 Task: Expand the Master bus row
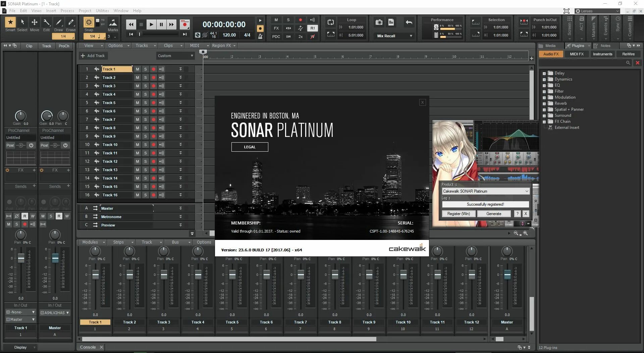click(x=180, y=208)
